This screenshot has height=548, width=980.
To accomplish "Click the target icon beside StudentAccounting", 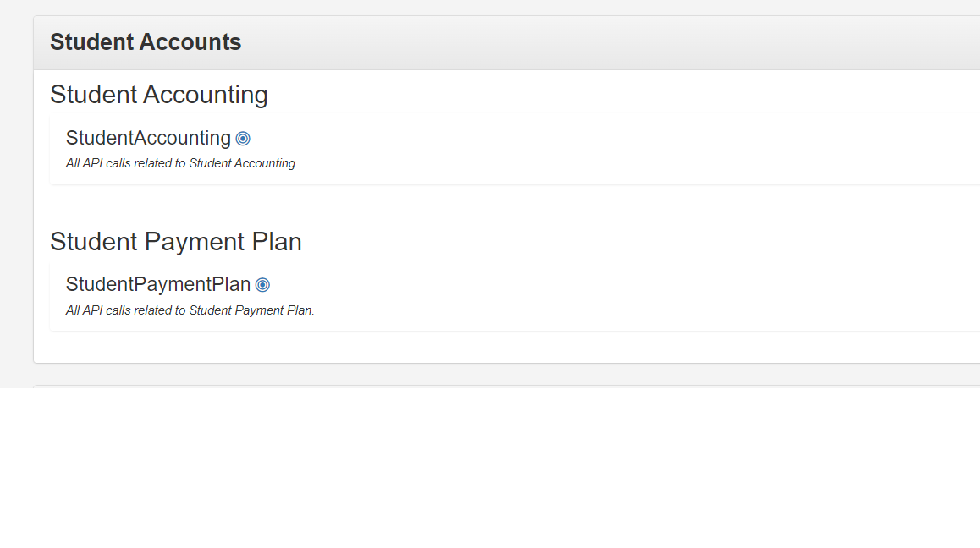I will coord(243,139).
